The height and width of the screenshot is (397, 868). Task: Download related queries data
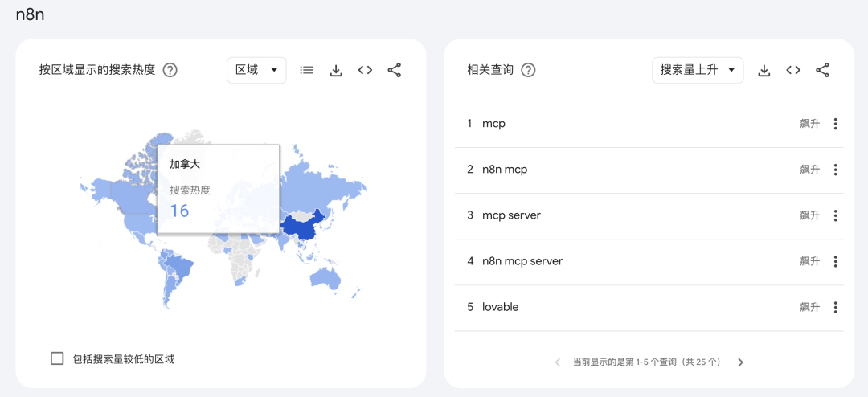coord(764,71)
